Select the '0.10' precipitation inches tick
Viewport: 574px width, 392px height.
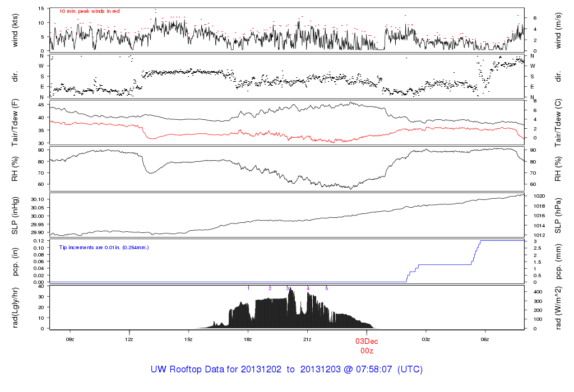click(x=39, y=248)
